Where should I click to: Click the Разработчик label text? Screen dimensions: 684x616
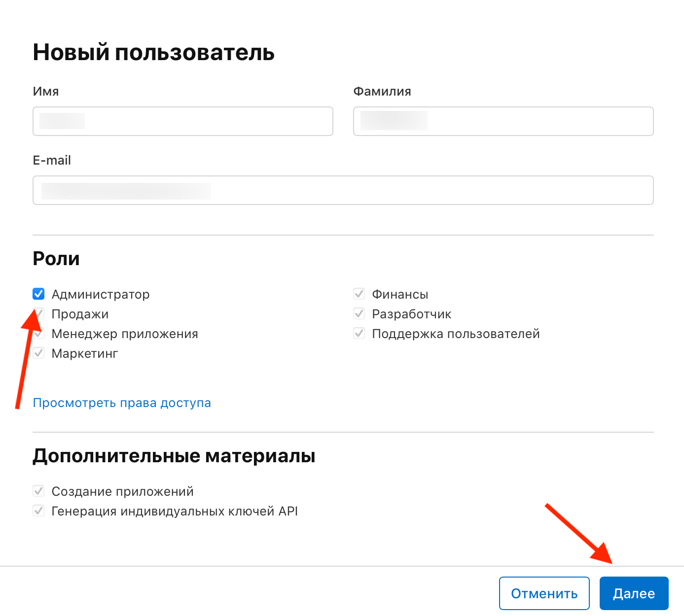(412, 314)
